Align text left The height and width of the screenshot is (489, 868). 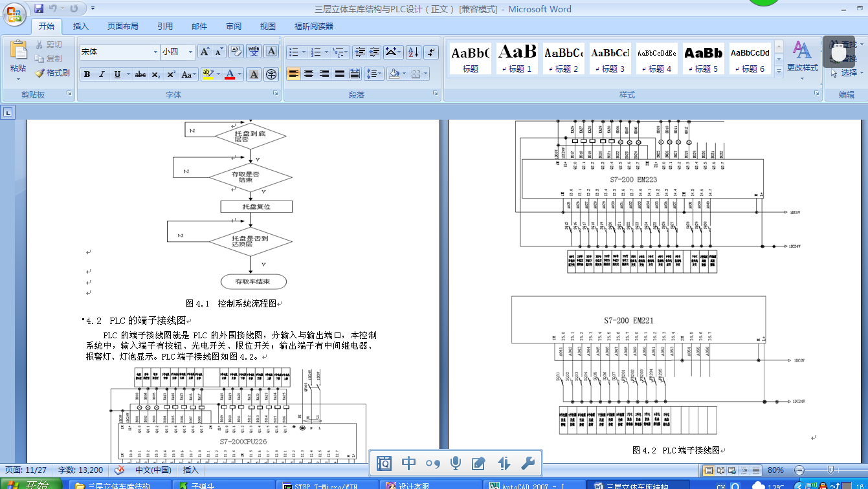pyautogui.click(x=294, y=74)
